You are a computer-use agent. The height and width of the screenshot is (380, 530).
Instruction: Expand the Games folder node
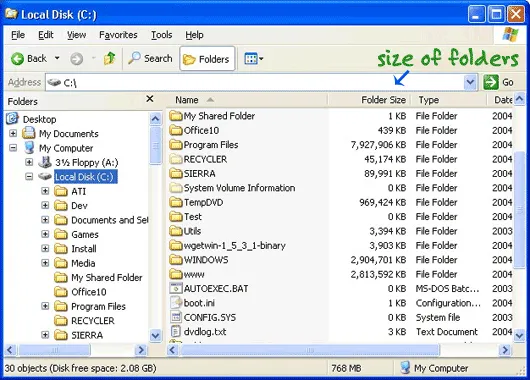45,234
